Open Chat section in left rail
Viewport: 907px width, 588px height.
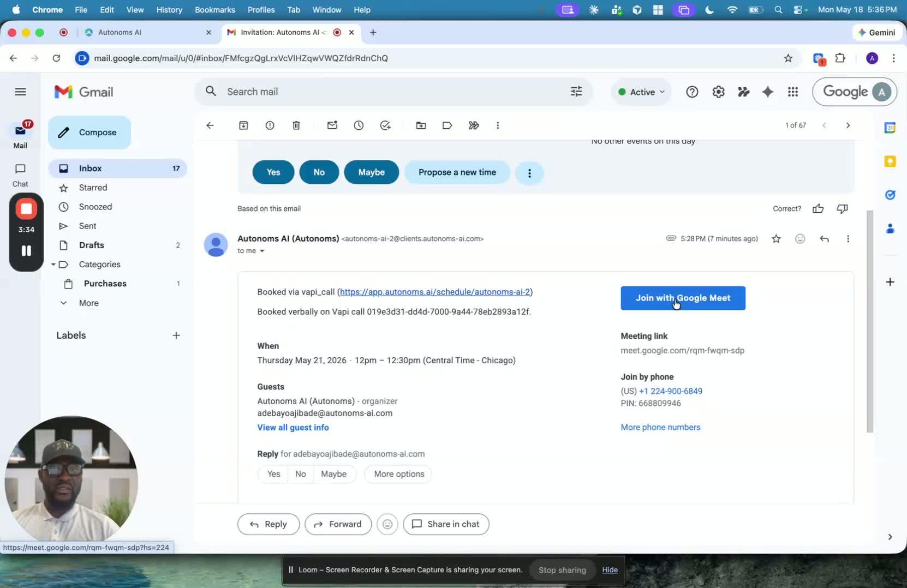click(20, 175)
